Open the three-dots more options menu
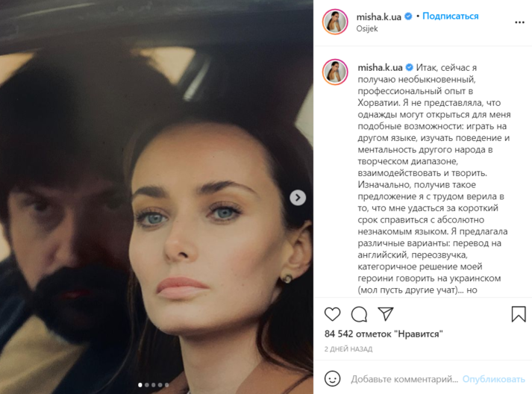 coord(519,22)
